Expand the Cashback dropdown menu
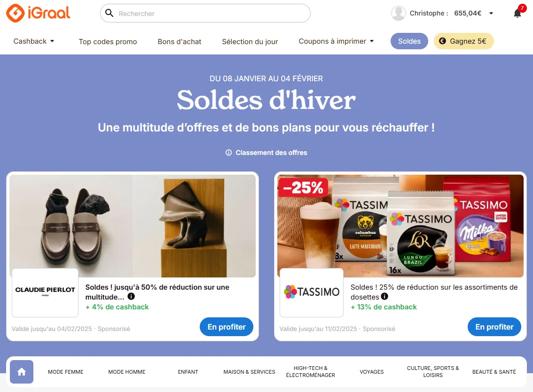 pos(34,41)
